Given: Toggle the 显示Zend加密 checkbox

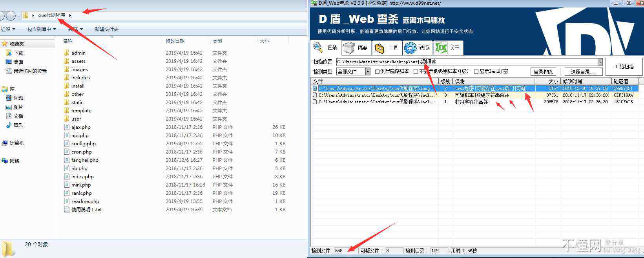Looking at the screenshot, I should [x=476, y=71].
